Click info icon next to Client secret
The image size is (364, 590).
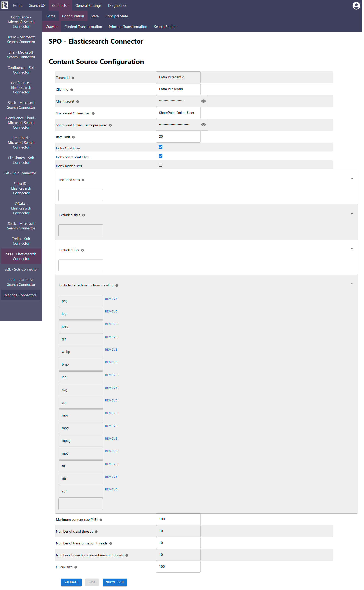point(78,102)
